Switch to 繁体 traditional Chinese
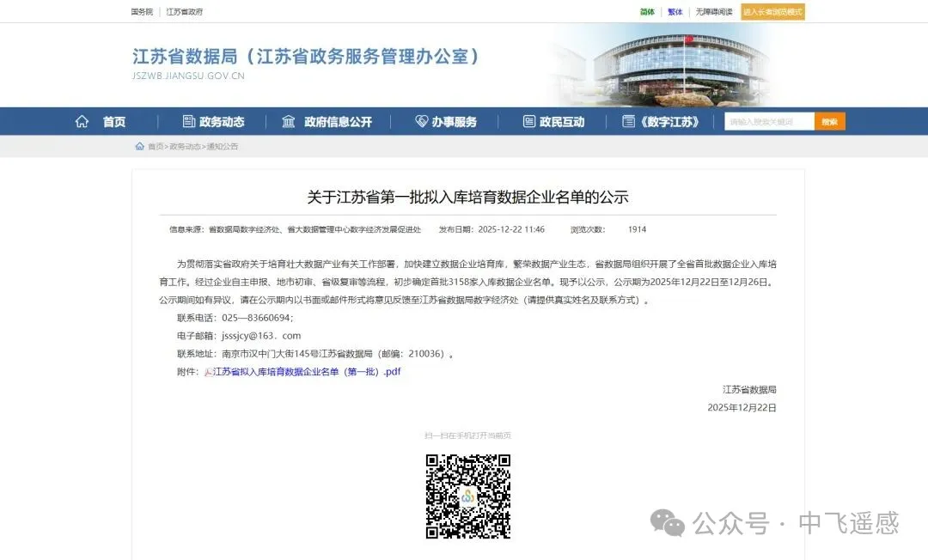928x560 pixels. click(x=675, y=12)
